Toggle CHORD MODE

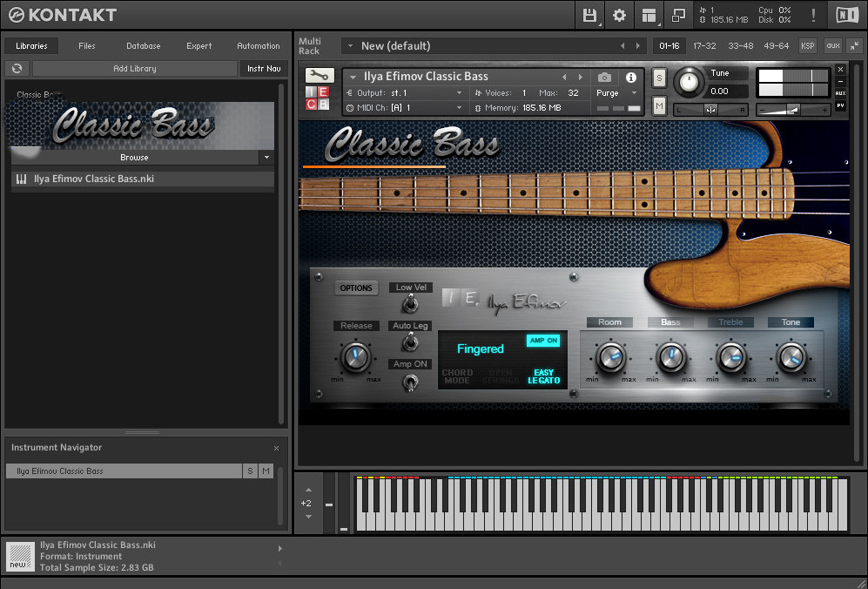pos(457,376)
